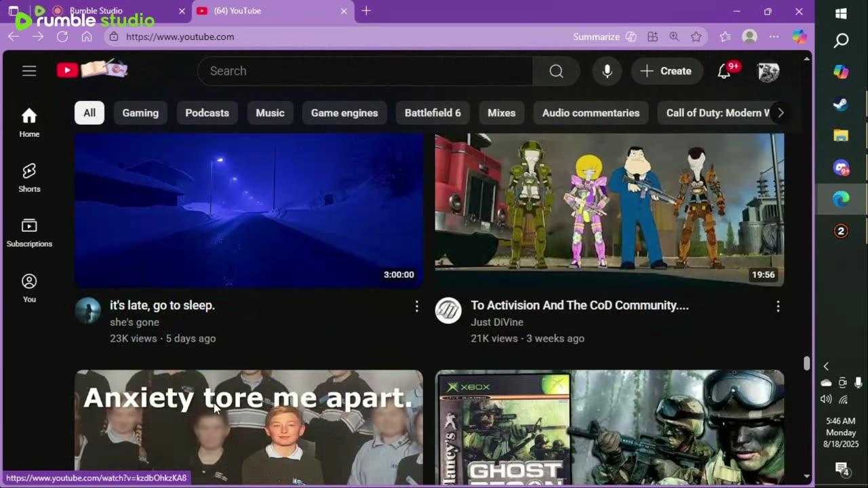Open YouTube notifications bell

[725, 71]
